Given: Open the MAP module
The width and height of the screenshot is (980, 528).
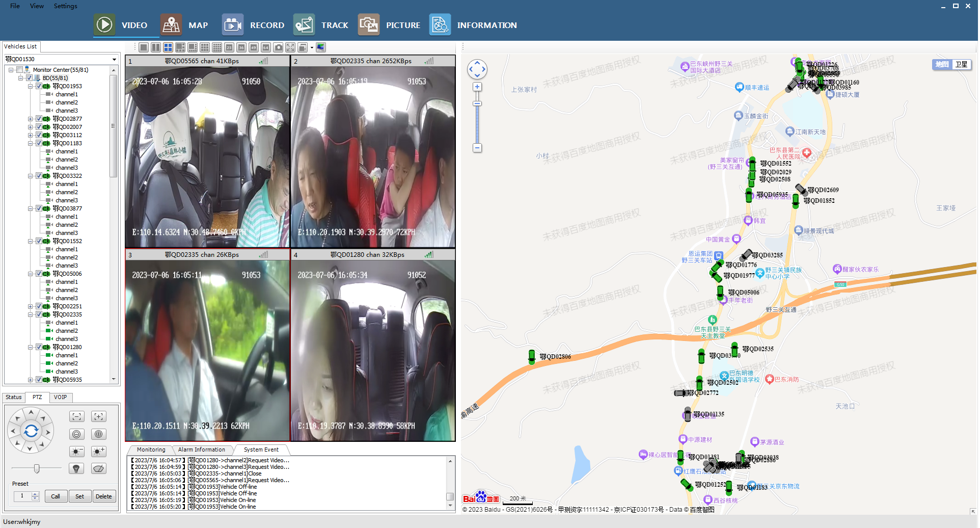Looking at the screenshot, I should (184, 25).
